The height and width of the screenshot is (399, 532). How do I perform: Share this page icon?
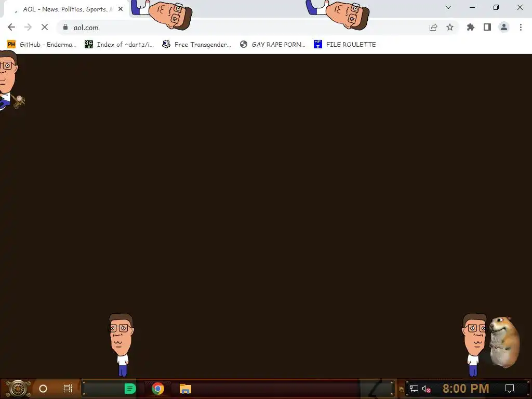433,28
